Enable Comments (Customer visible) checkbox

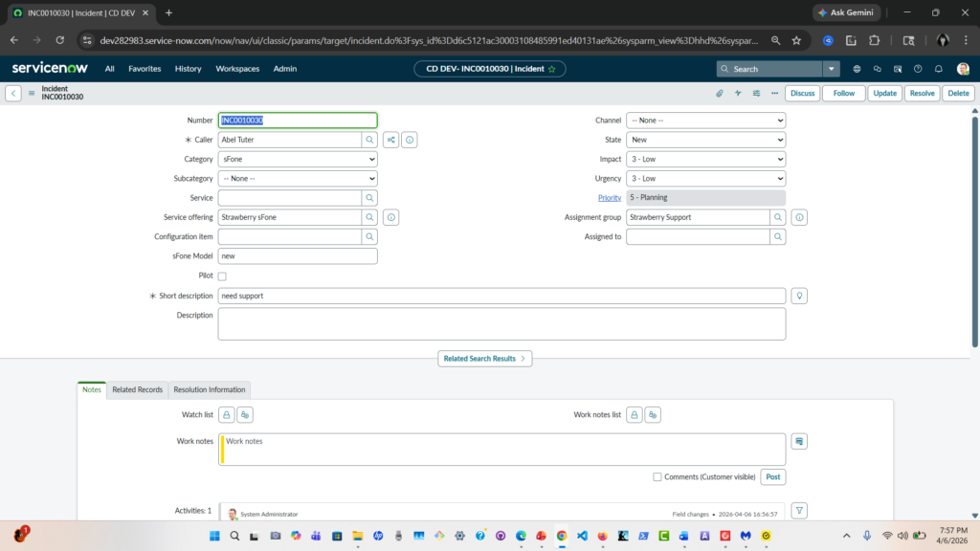click(x=657, y=476)
